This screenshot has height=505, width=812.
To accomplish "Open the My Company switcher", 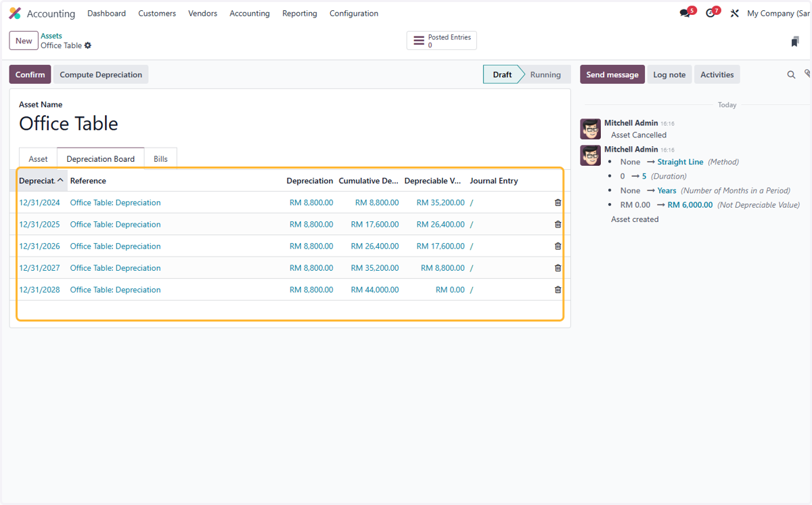I will click(779, 14).
